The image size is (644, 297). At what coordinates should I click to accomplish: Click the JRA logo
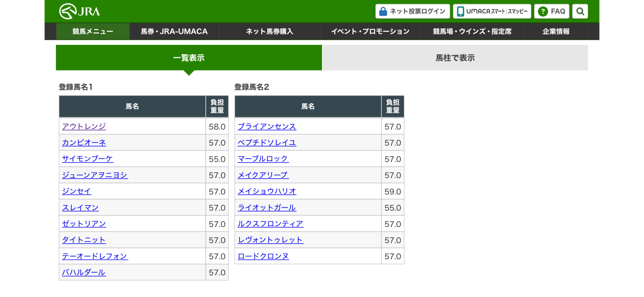80,11
